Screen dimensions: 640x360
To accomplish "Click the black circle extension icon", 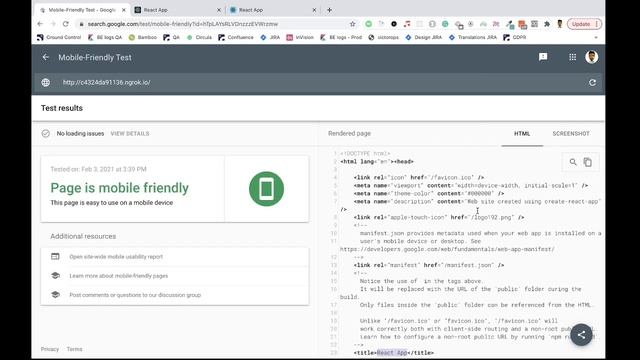I will pos(394,24).
